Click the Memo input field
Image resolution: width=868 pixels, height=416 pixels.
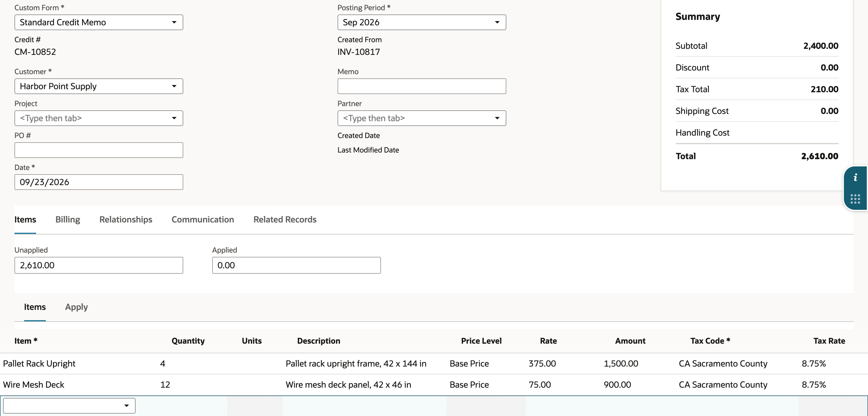pyautogui.click(x=422, y=86)
